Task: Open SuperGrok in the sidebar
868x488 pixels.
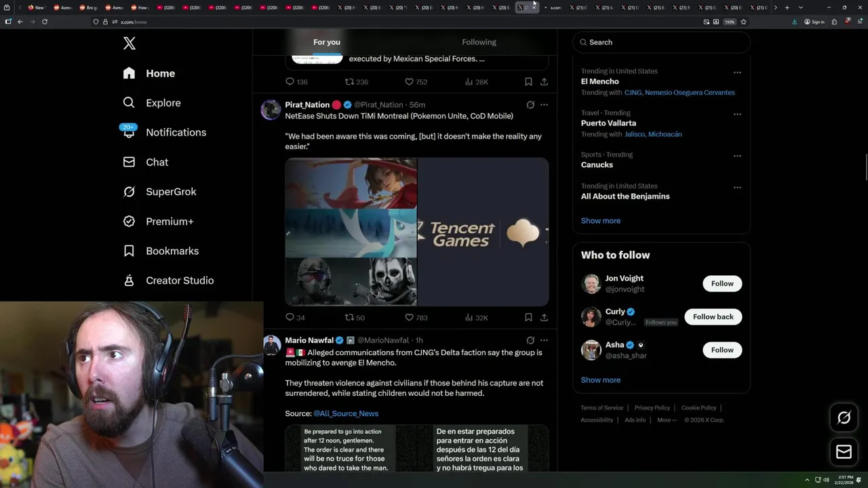Action: pos(159,192)
